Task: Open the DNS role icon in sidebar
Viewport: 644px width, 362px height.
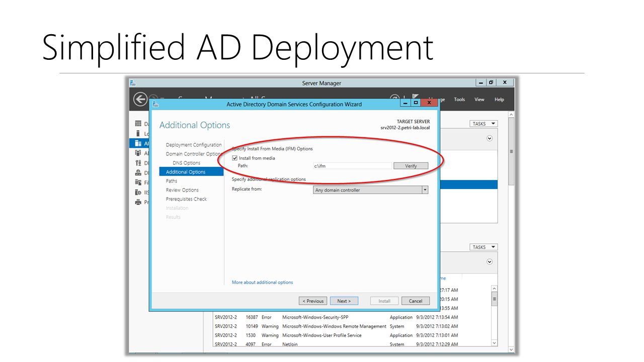Action: 138,172
